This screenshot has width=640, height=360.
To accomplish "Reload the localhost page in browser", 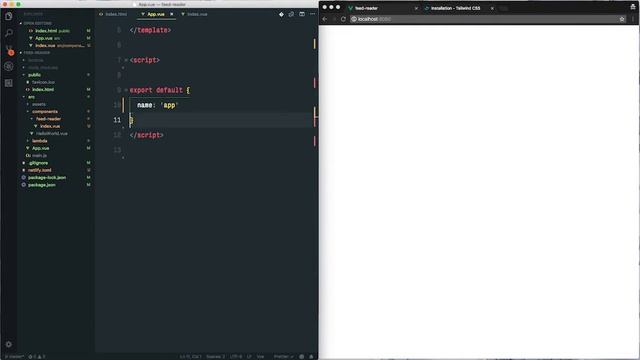I will pos(343,19).
